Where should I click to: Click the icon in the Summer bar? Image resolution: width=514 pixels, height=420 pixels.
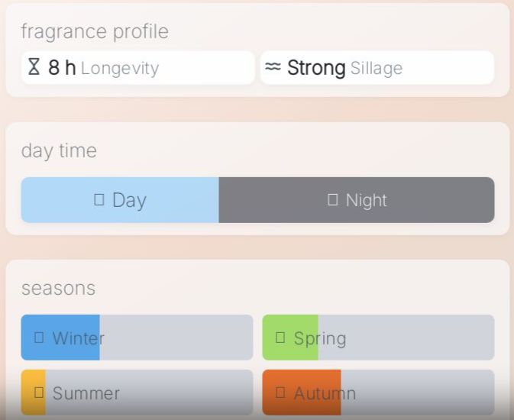pos(39,393)
